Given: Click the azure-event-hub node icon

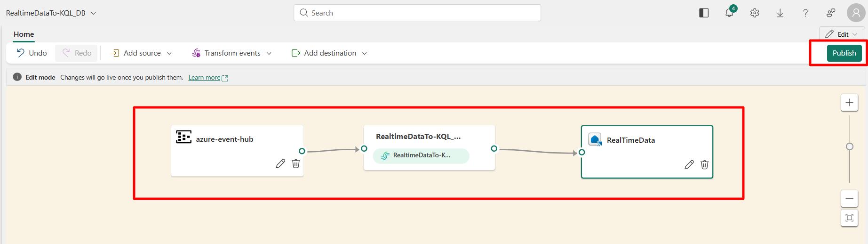Looking at the screenshot, I should click(x=183, y=137).
